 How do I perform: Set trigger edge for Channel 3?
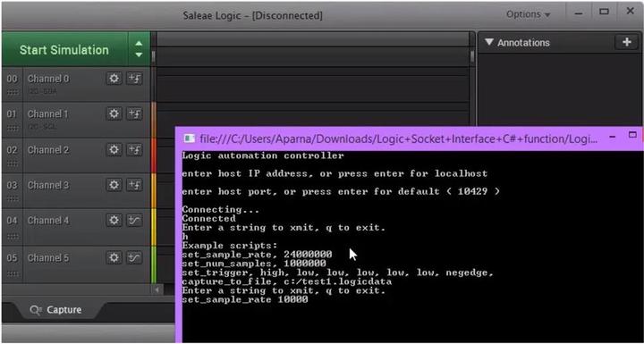click(134, 185)
